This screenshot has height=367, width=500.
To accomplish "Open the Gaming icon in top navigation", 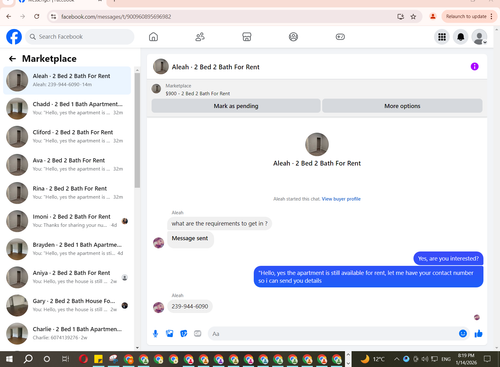I will [x=340, y=37].
